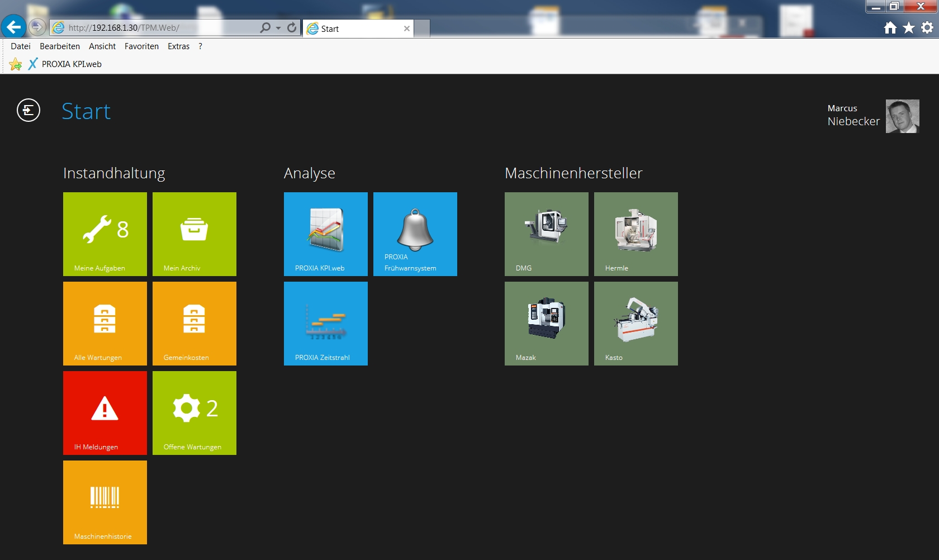Open the Extras menu
This screenshot has height=560, width=939.
pos(178,46)
